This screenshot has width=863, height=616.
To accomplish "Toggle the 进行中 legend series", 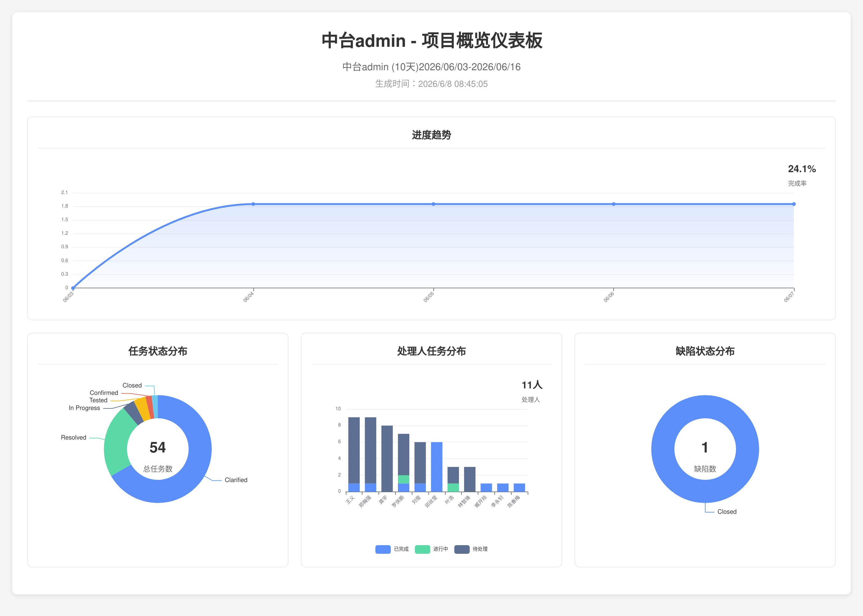I will [431, 549].
